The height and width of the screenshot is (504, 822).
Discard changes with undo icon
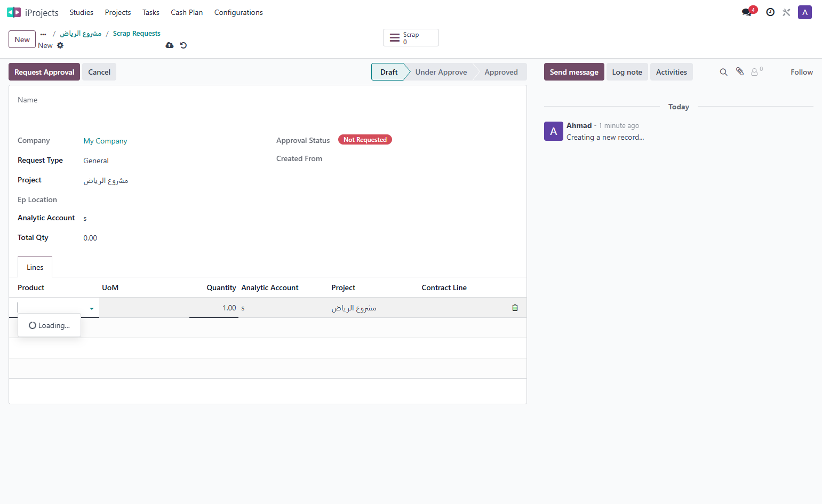183,45
